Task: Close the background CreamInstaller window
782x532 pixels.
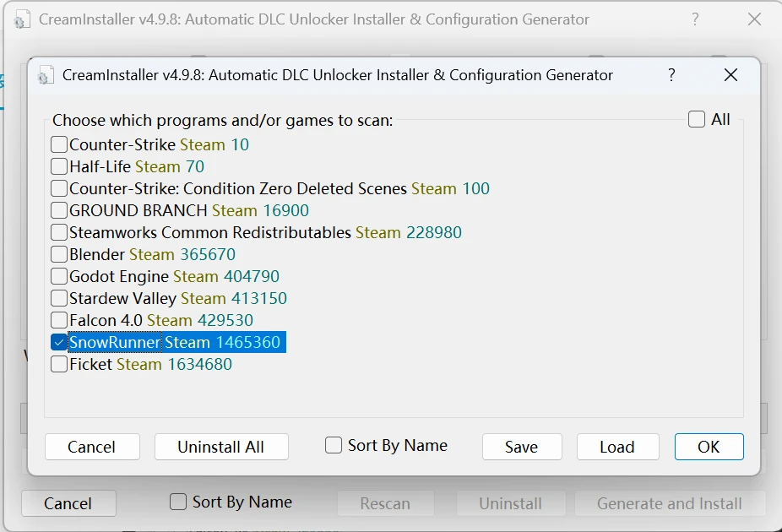Action: click(755, 19)
